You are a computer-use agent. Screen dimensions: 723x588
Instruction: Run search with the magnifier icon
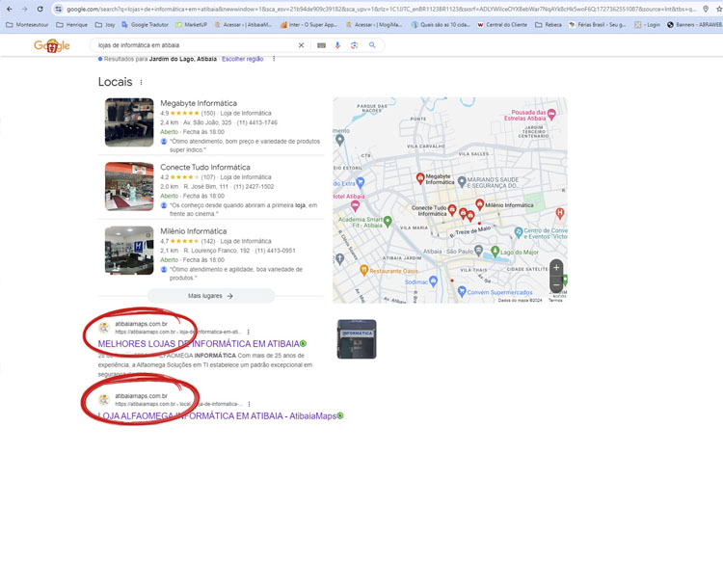coord(372,45)
